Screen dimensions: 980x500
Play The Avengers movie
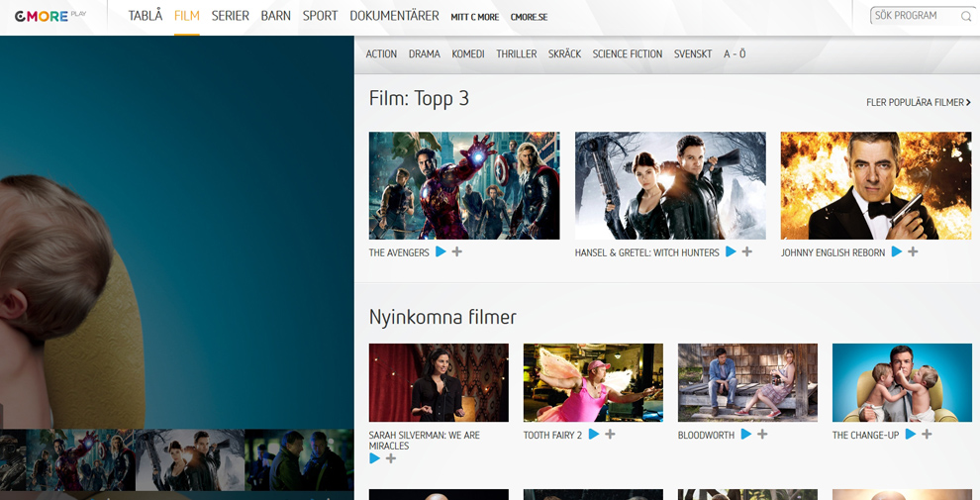coord(441,252)
